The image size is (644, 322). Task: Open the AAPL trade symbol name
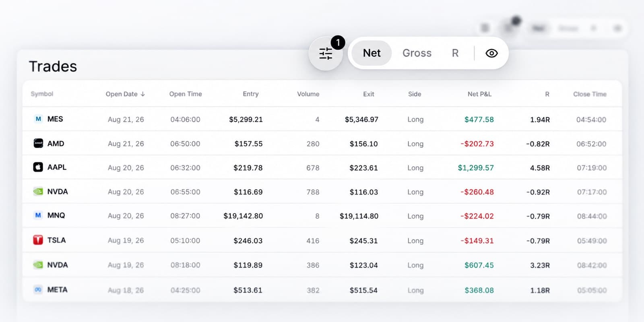click(x=57, y=167)
